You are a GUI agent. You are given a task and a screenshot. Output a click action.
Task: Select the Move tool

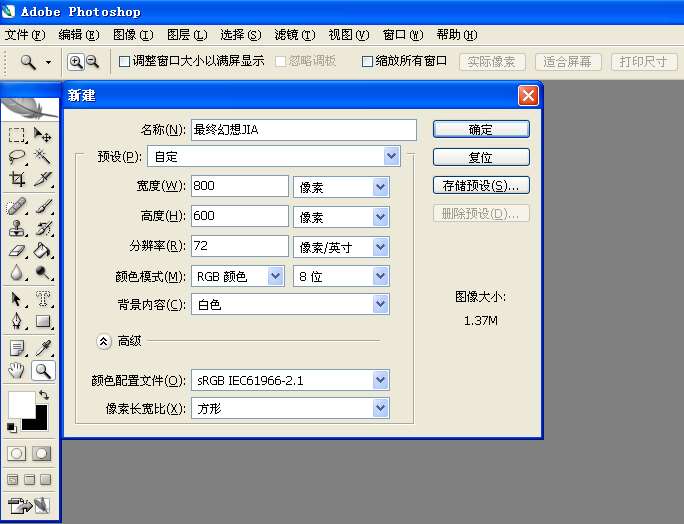[x=42, y=134]
